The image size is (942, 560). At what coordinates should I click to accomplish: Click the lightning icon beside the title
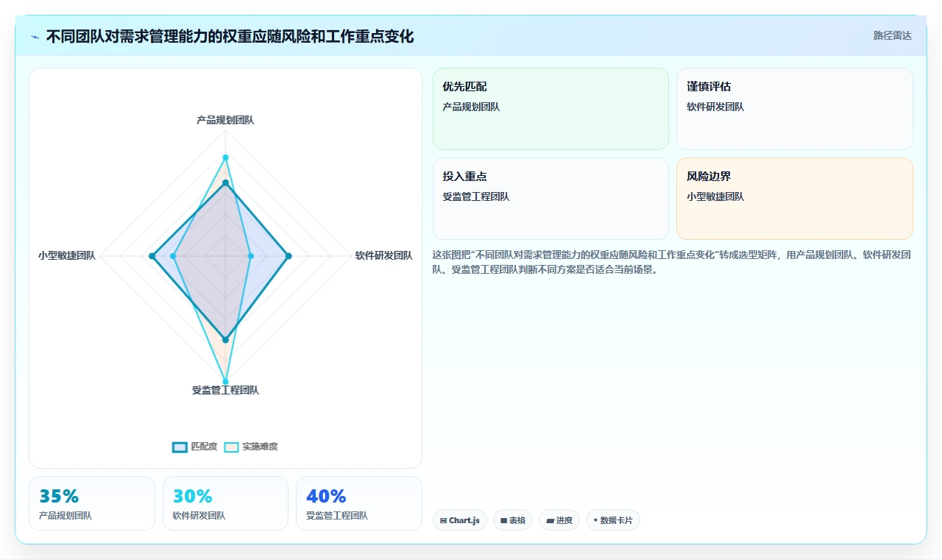point(35,37)
